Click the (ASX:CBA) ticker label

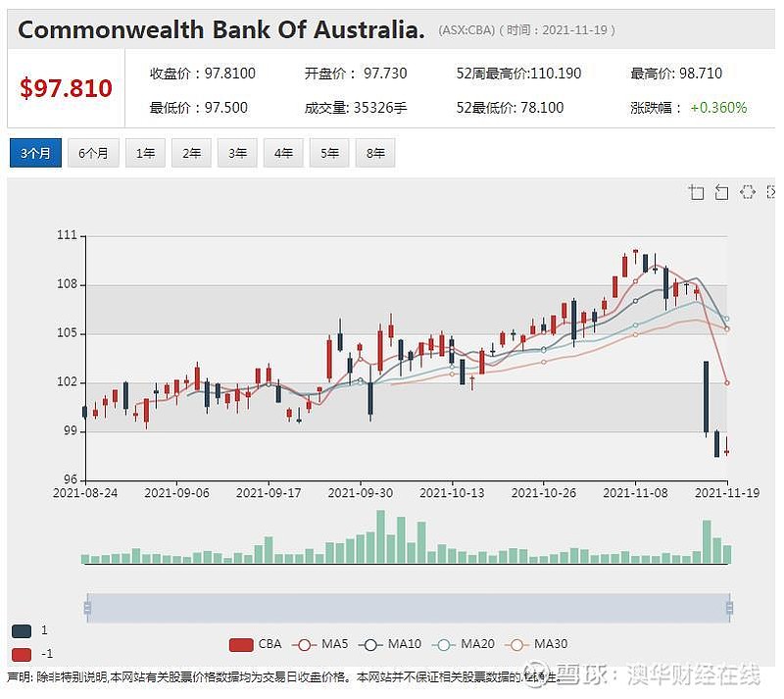pos(466,30)
